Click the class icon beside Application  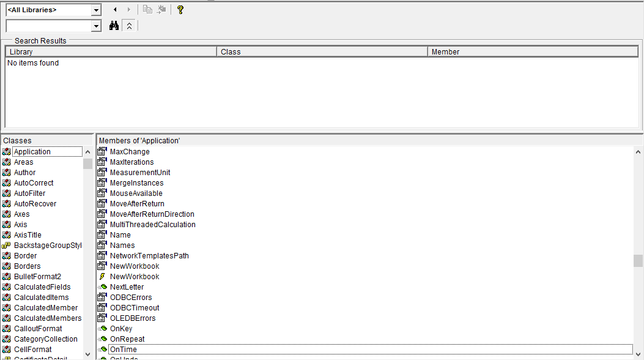click(7, 151)
